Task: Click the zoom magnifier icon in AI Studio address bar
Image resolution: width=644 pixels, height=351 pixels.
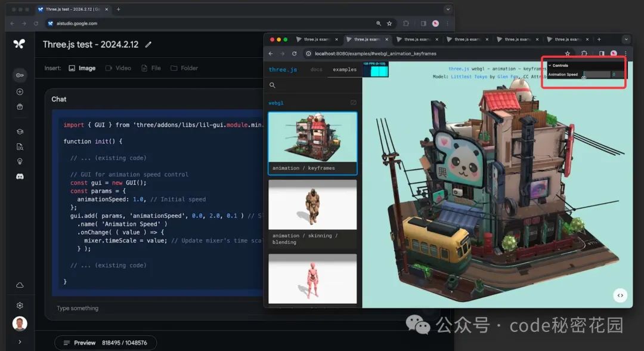Action: 378,23
